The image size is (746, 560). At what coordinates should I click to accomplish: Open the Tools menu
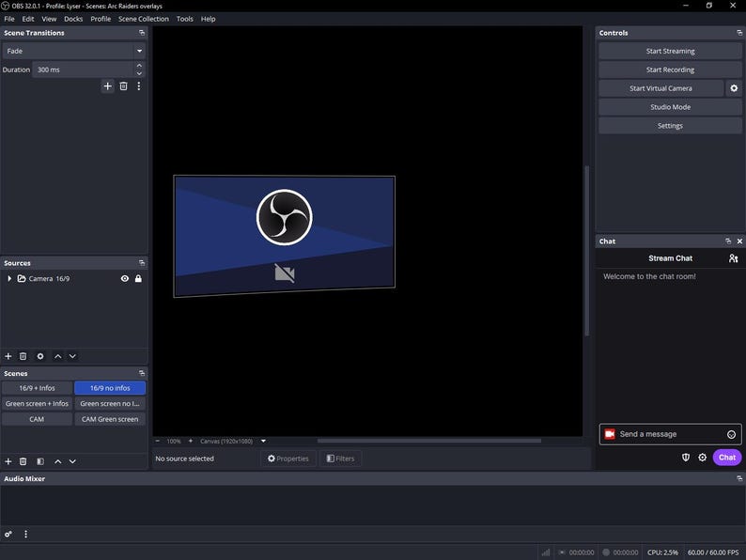coord(184,19)
